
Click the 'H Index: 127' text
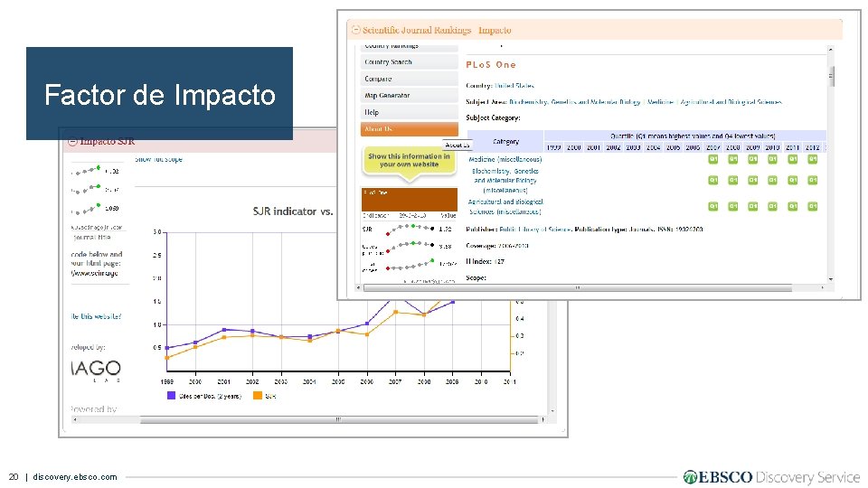[485, 262]
